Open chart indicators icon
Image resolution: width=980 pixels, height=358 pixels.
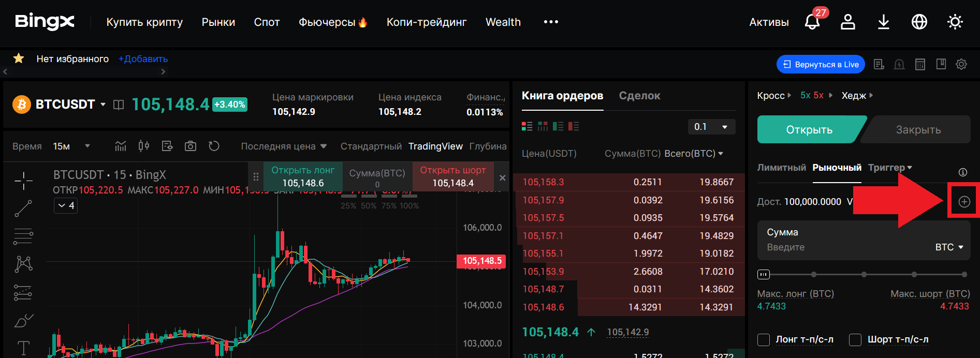(x=121, y=146)
